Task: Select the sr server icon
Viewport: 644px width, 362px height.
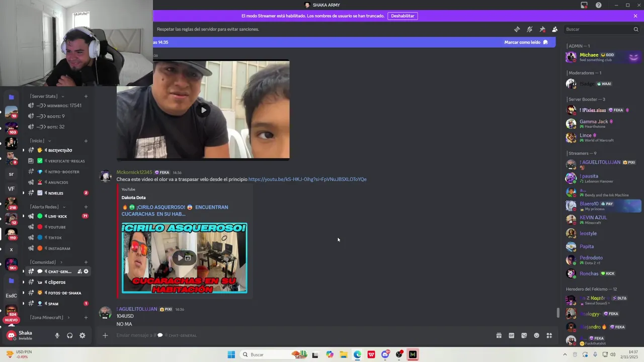Action: tap(11, 174)
